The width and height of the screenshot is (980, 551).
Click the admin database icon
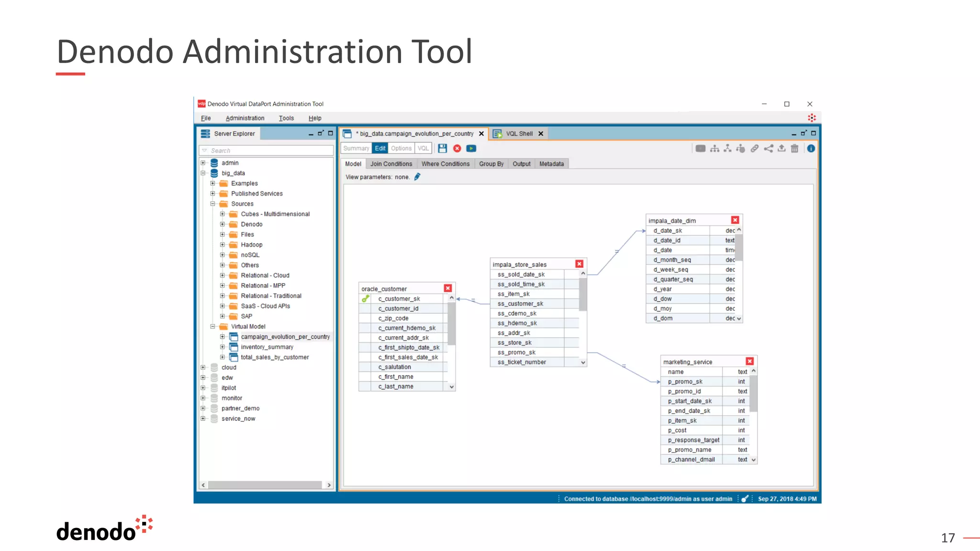point(214,163)
